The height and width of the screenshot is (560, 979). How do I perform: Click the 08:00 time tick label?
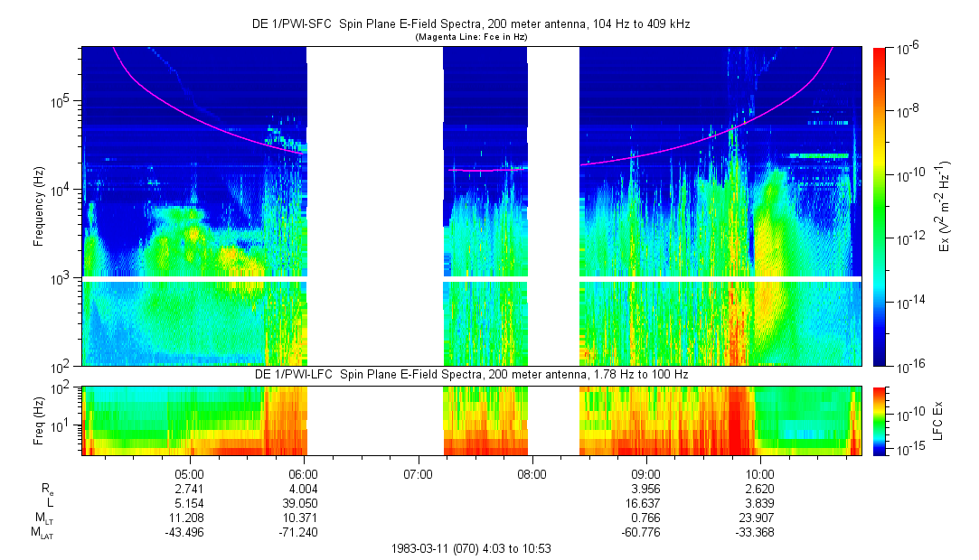pos(532,472)
